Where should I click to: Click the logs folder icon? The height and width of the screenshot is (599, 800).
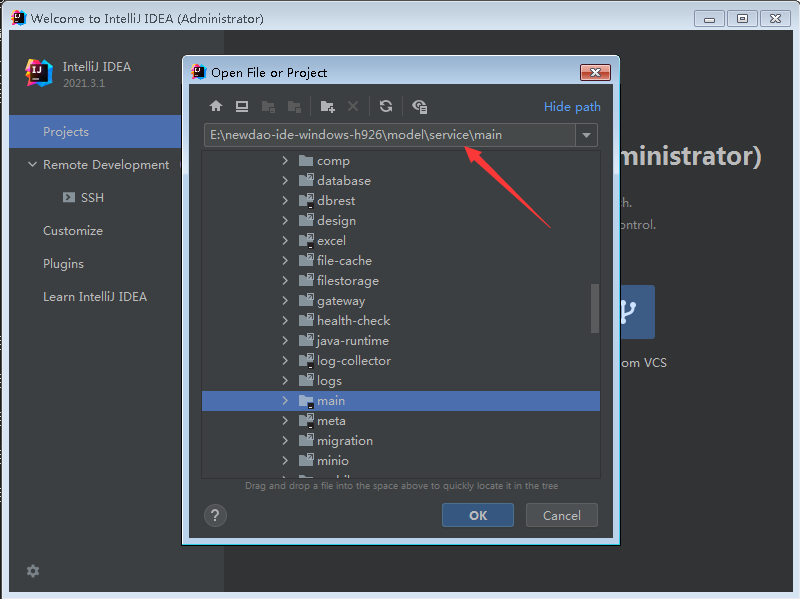coord(306,381)
